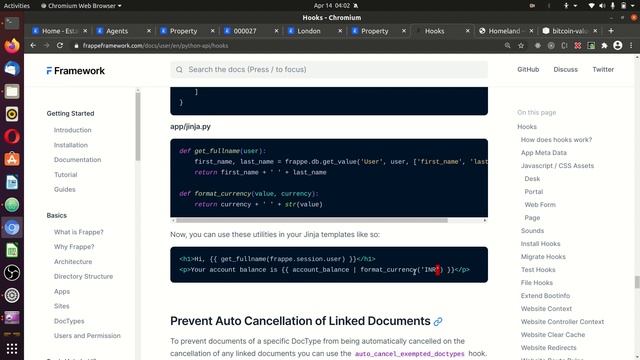Switch to the Home - Est tab

(x=59, y=31)
